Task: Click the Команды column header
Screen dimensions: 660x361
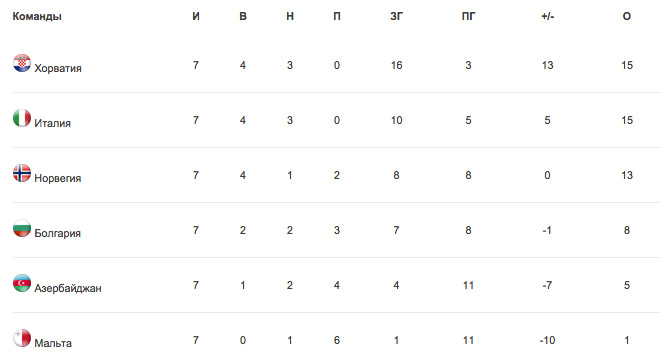Action: click(37, 16)
